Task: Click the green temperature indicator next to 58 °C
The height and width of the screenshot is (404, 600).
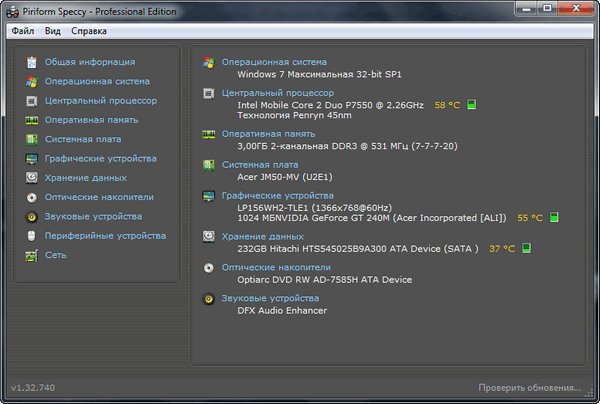Action: (472, 104)
